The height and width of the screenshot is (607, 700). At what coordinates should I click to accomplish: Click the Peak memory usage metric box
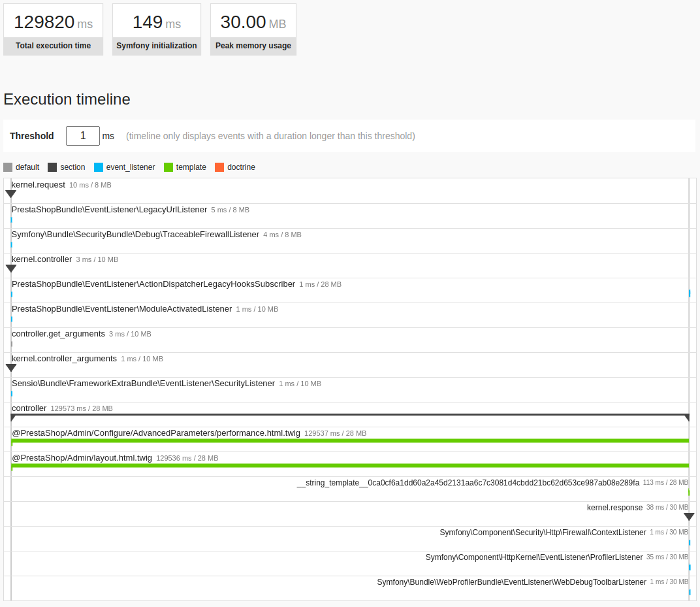pos(253,29)
